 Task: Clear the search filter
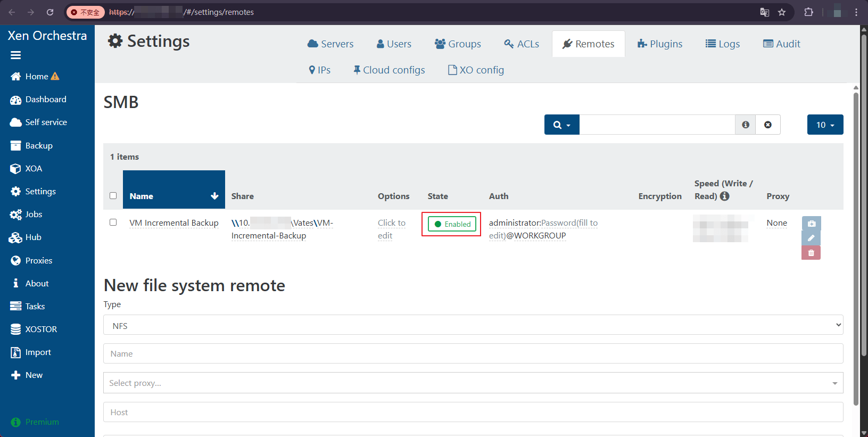768,125
